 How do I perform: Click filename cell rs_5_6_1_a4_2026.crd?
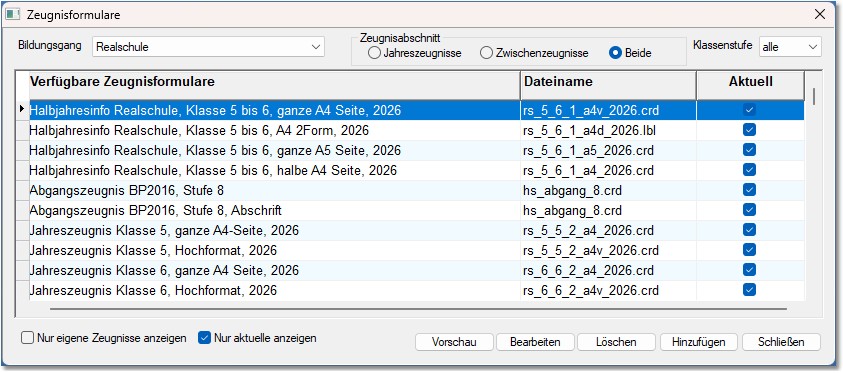tap(608, 170)
